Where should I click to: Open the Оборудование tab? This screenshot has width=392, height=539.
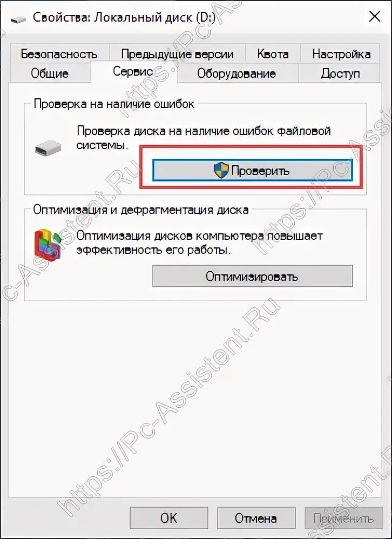click(236, 73)
